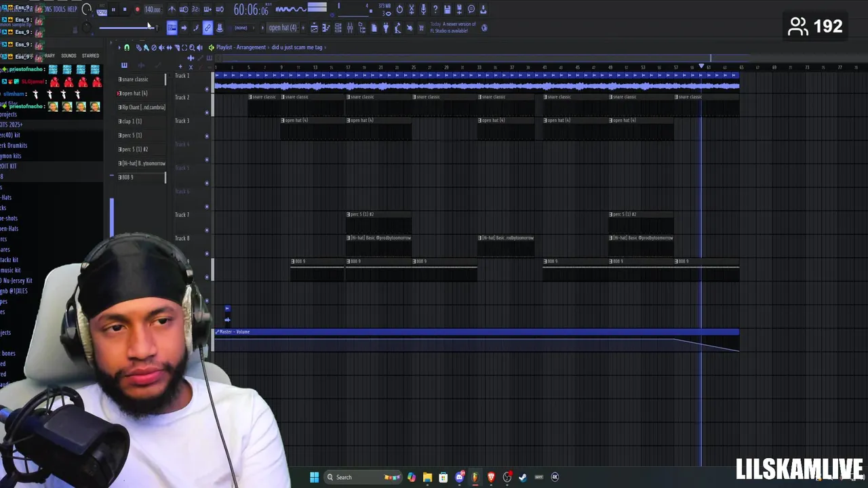Open the piano roll icon
Image resolution: width=868 pixels, height=488 pixels.
click(325, 28)
